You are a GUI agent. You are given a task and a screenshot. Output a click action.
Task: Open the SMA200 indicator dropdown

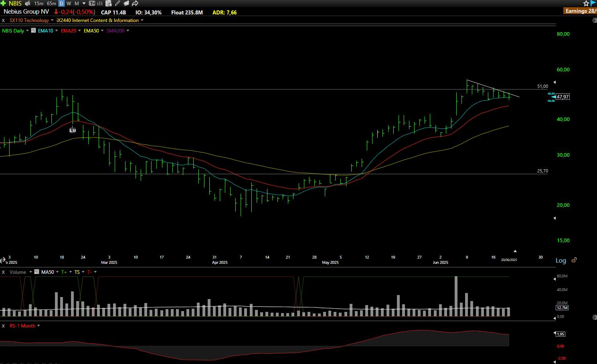pyautogui.click(x=128, y=30)
